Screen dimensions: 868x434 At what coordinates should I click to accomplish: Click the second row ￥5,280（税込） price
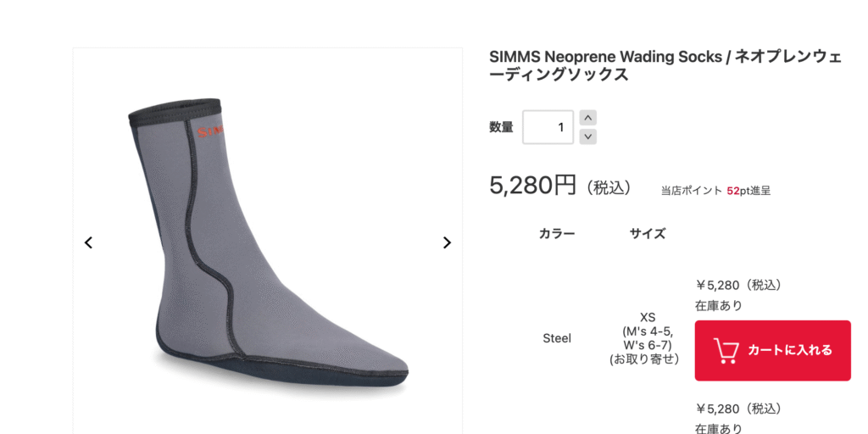click(x=740, y=409)
